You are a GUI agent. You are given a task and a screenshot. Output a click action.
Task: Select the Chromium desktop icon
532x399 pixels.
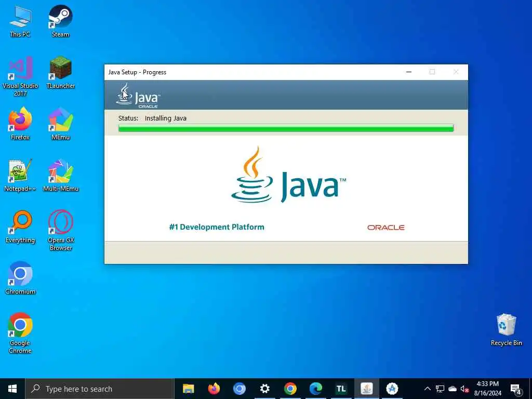20,278
